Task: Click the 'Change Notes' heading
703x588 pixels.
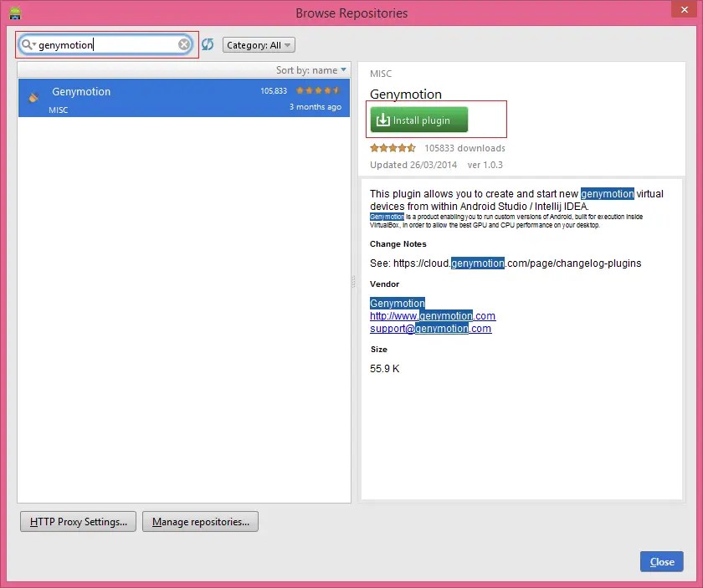Action: (398, 244)
